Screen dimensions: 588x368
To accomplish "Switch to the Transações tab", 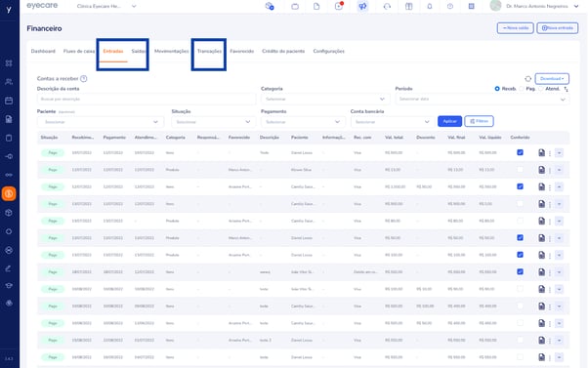I will click(209, 51).
